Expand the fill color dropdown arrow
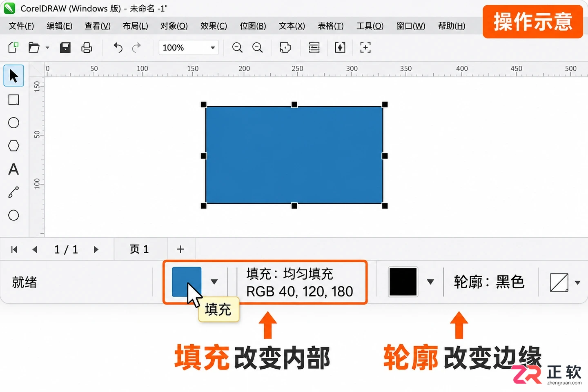The width and height of the screenshot is (588, 392). coord(214,282)
